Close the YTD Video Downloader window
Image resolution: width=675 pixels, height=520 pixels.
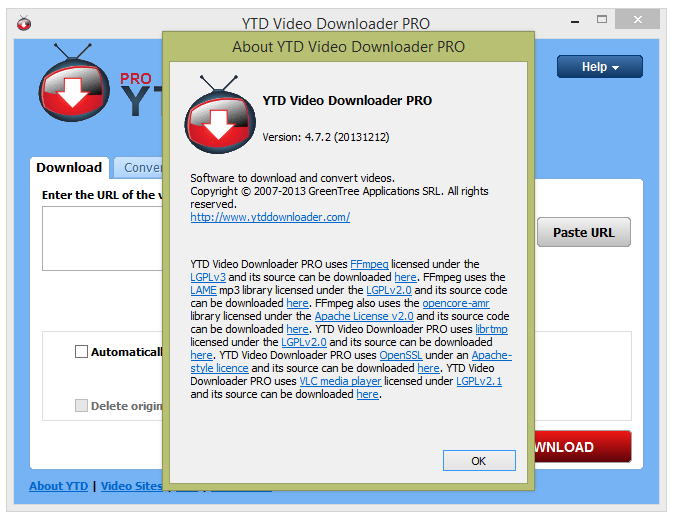tap(638, 19)
